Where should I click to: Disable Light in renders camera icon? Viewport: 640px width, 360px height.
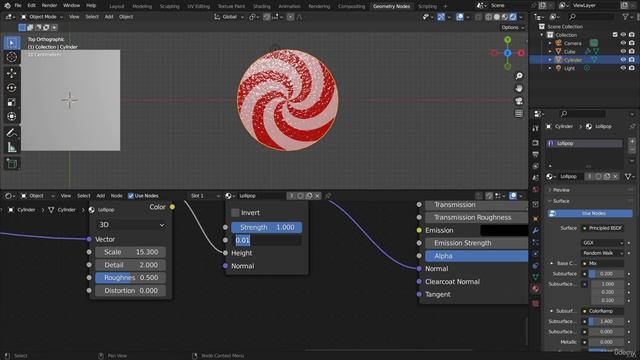point(631,68)
